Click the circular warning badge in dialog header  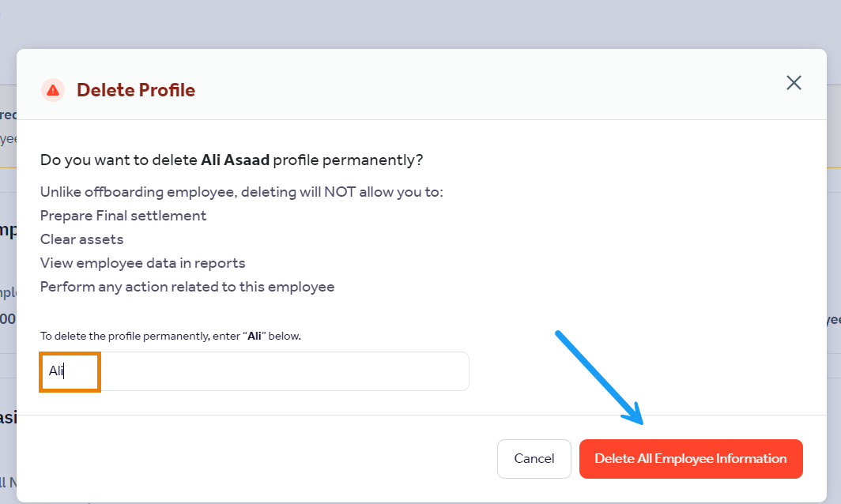coord(52,89)
